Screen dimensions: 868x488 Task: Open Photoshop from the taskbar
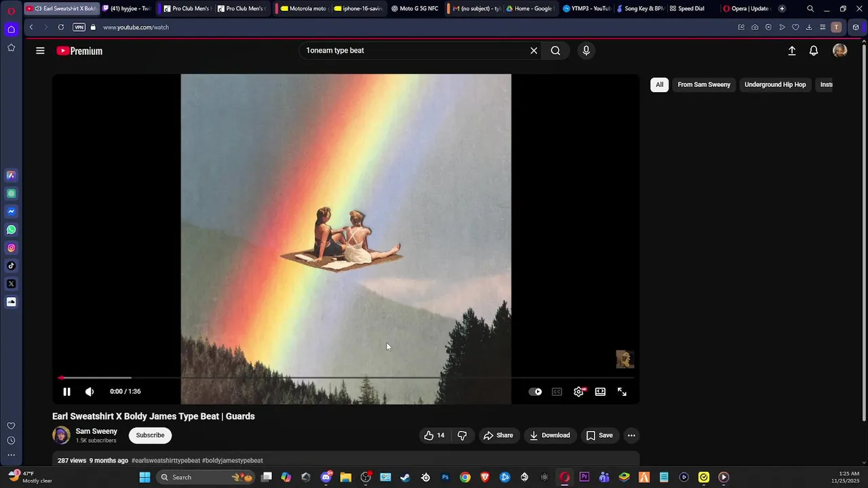click(446, 477)
